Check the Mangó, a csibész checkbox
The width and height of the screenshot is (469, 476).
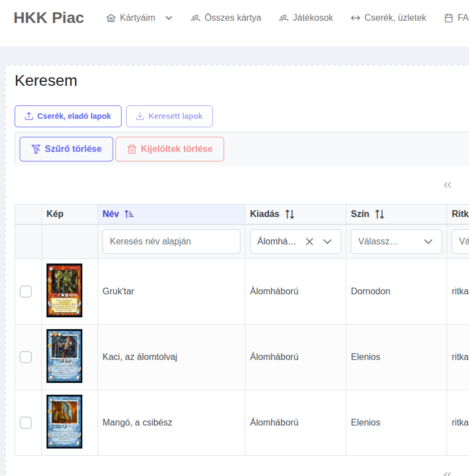[x=26, y=423]
